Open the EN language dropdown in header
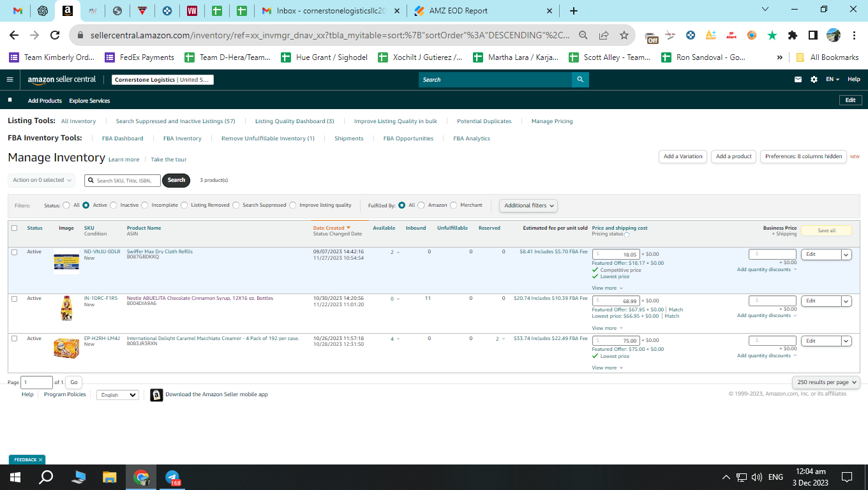 (832, 80)
